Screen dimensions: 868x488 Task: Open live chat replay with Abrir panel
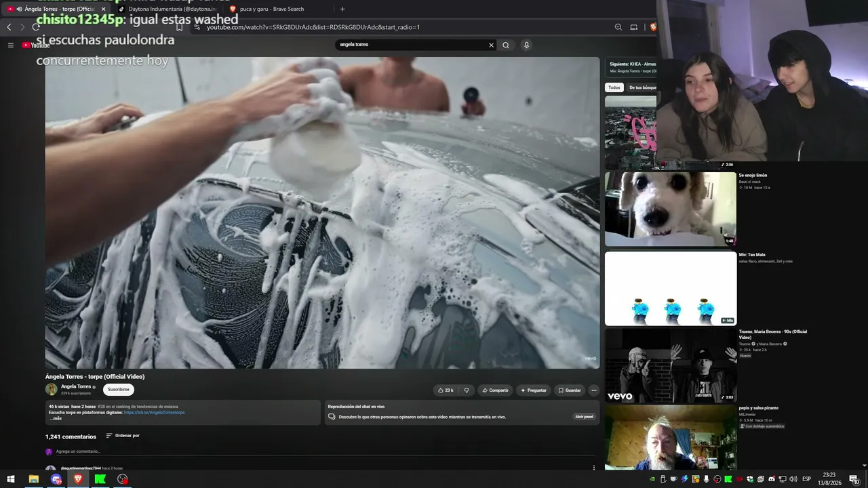point(584,417)
